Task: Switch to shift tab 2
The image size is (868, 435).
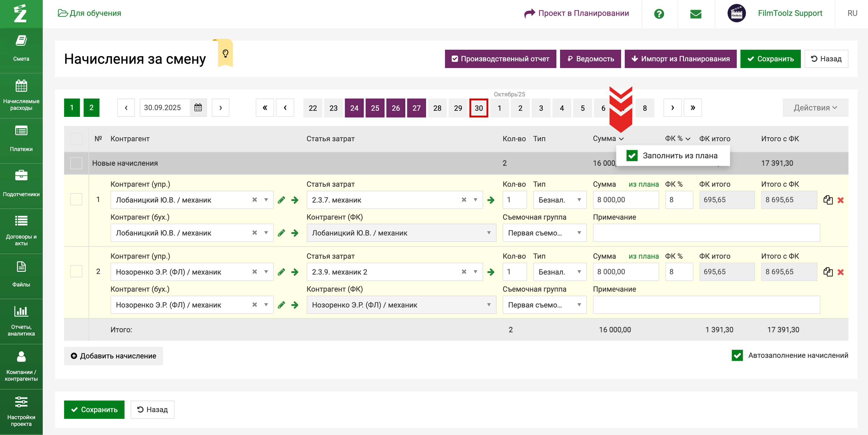Action: 91,108
